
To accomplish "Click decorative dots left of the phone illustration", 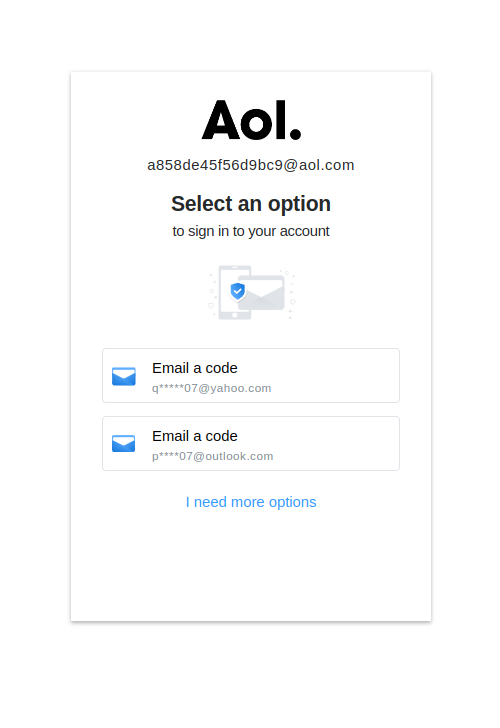I will [213, 295].
